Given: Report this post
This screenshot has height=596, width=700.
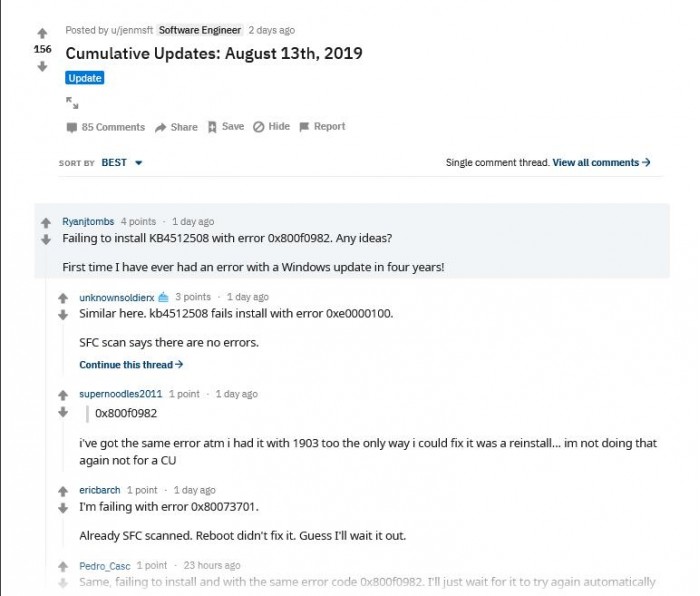Looking at the screenshot, I should click(322, 127).
